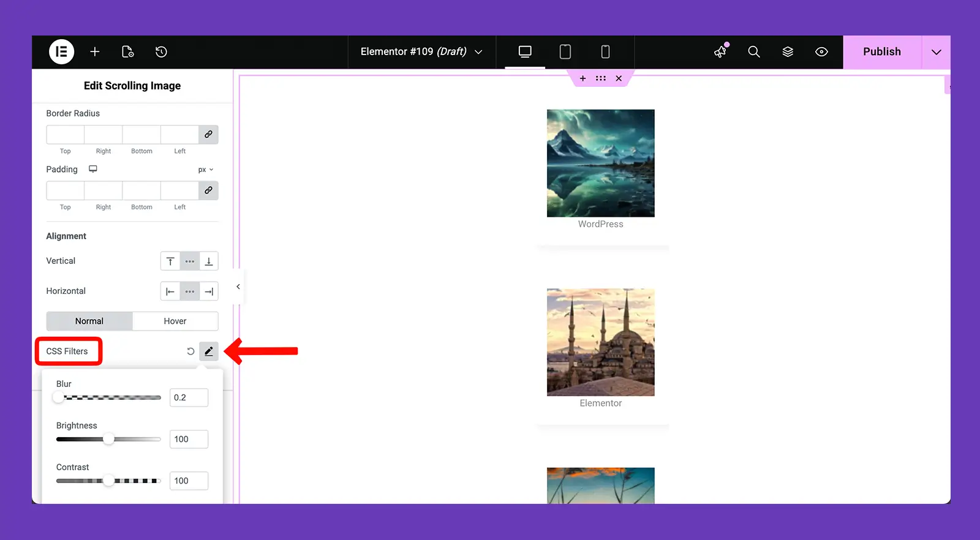Open the What's New megaphone icon
Viewport: 980px width, 540px height.
tap(720, 51)
